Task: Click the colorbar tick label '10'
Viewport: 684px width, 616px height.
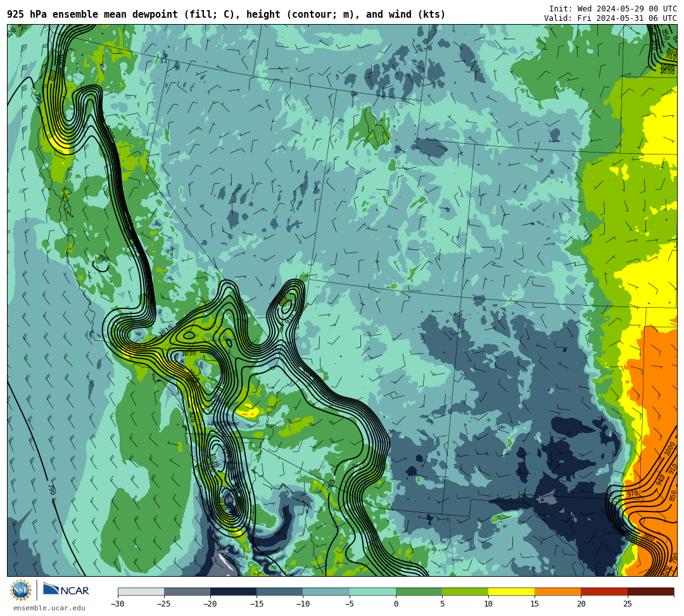Action: tap(488, 604)
